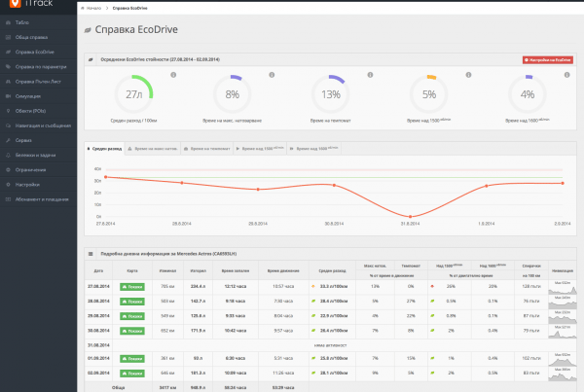The height and width of the screenshot is (392, 584).
Task: Click the Покажи button for 30.08.2014
Action: (x=132, y=331)
